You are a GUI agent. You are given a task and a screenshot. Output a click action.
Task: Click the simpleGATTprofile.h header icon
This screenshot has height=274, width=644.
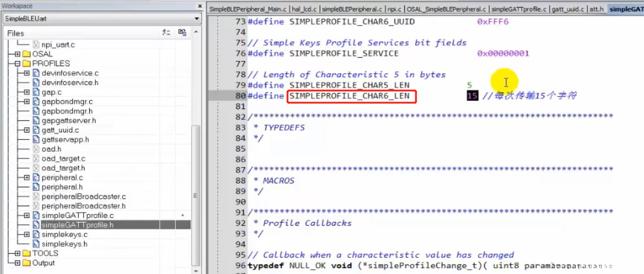(36, 225)
